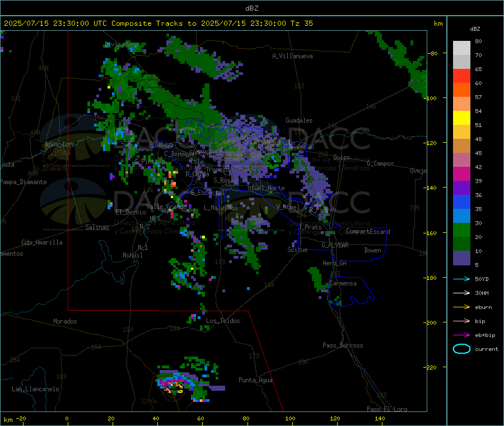The image size is (504, 426).
Task: Click the Atuel_Norte map label
Action: [x=266, y=188]
